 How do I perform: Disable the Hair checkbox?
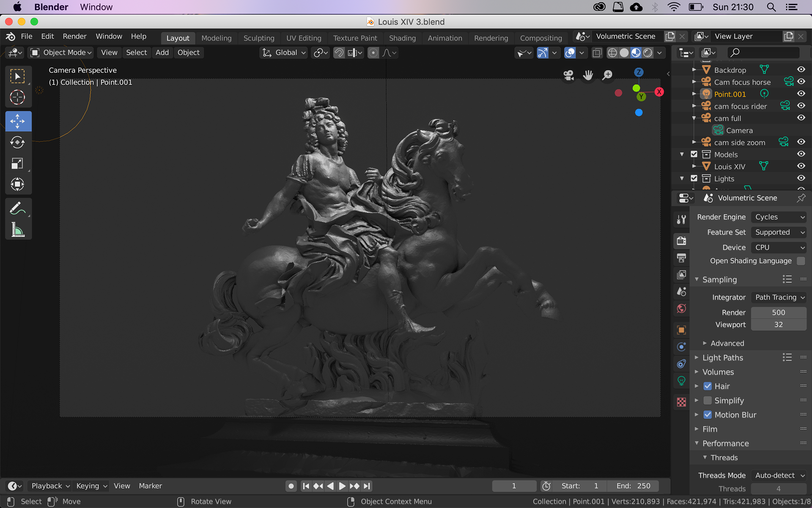pyautogui.click(x=708, y=386)
